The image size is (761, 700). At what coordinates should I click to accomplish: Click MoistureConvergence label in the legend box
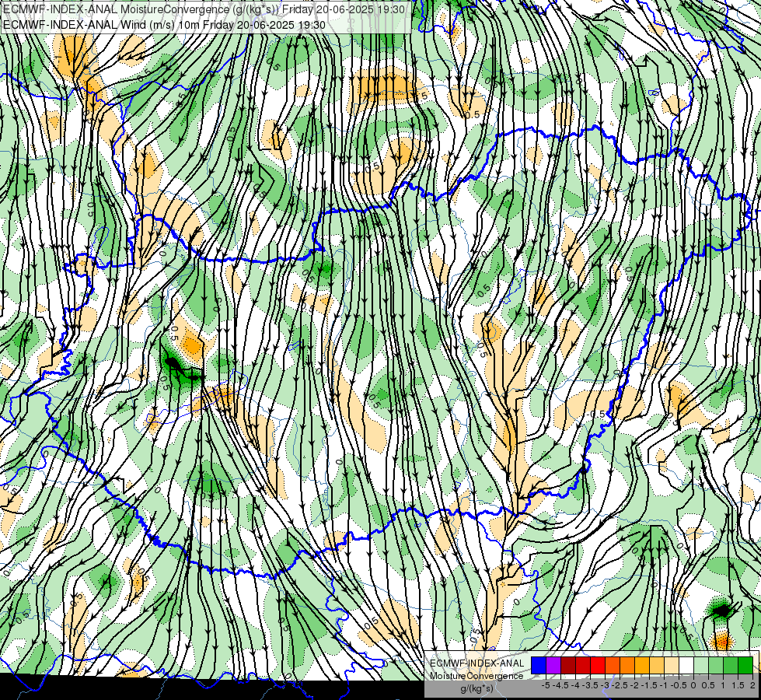476,676
